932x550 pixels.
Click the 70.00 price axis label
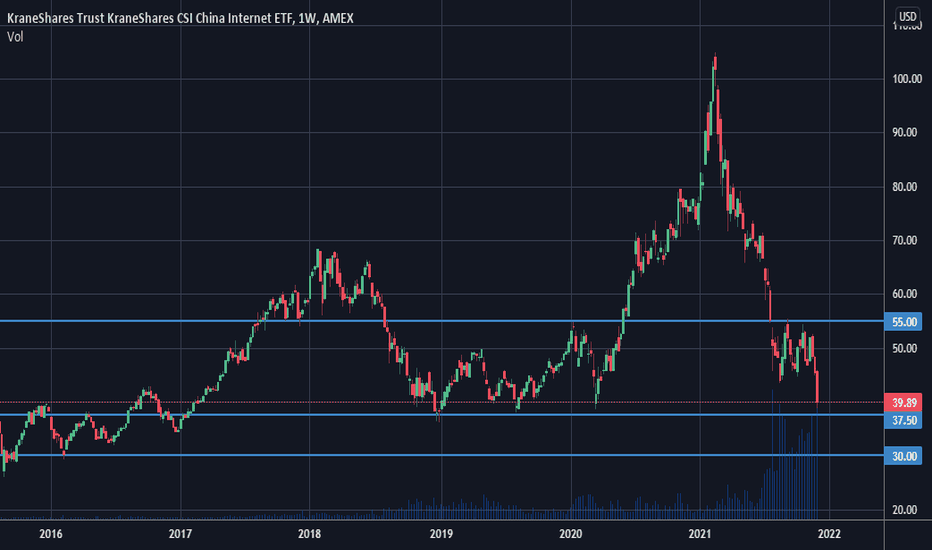(x=905, y=240)
